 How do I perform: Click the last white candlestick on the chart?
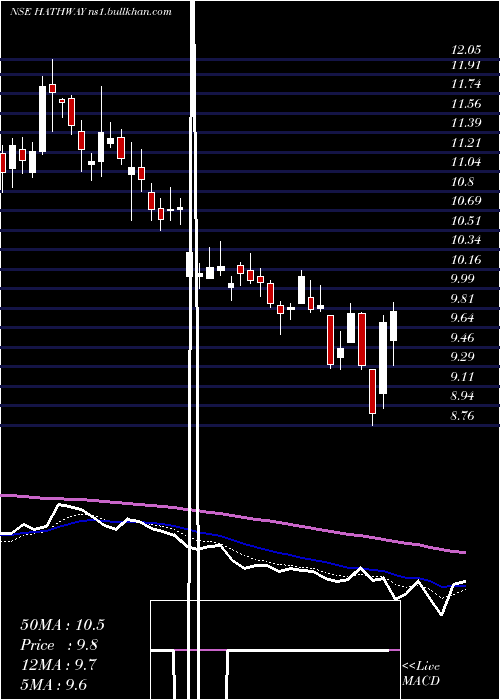tap(393, 326)
